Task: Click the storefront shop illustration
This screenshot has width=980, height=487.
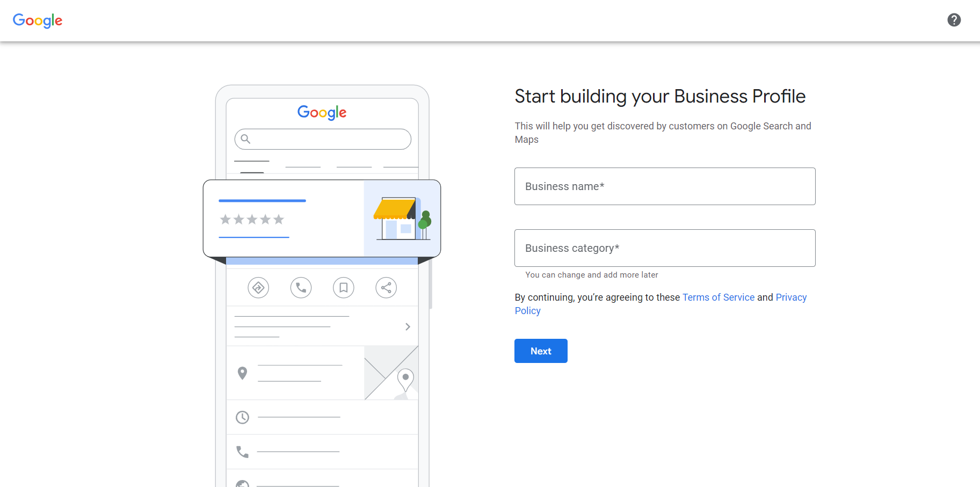Action: [402, 218]
